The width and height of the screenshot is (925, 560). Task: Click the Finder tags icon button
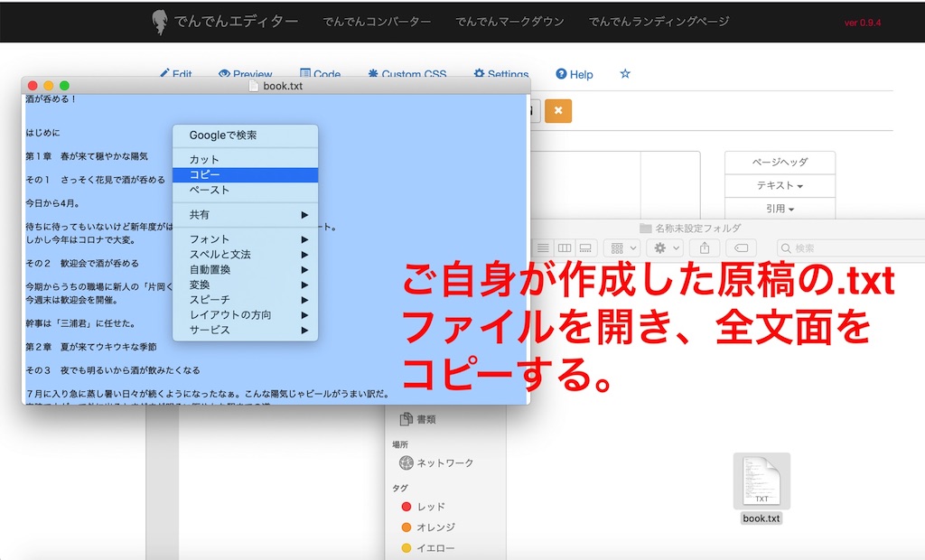(741, 247)
